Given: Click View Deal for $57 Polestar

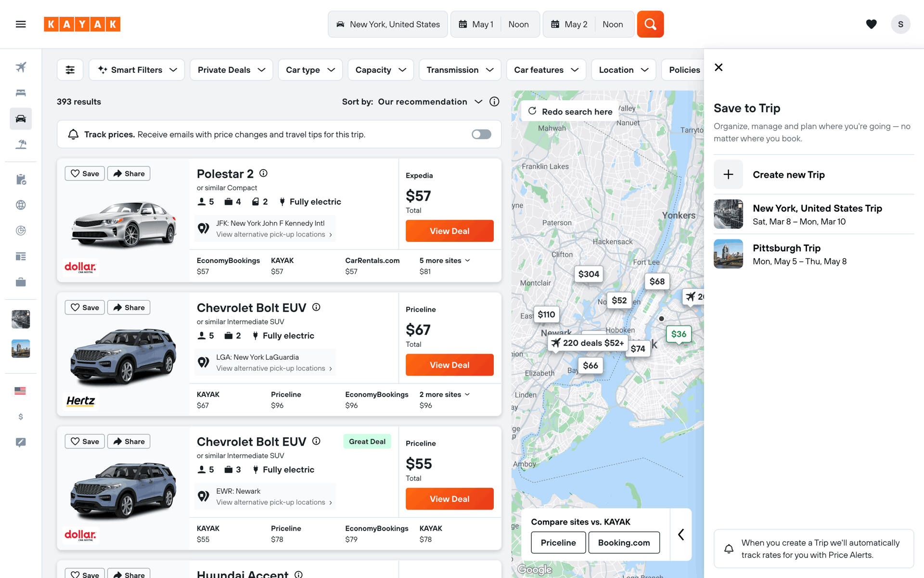Looking at the screenshot, I should click(x=449, y=231).
